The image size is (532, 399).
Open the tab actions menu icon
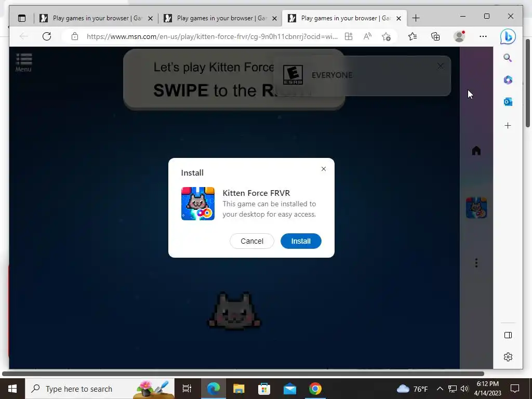point(22,18)
